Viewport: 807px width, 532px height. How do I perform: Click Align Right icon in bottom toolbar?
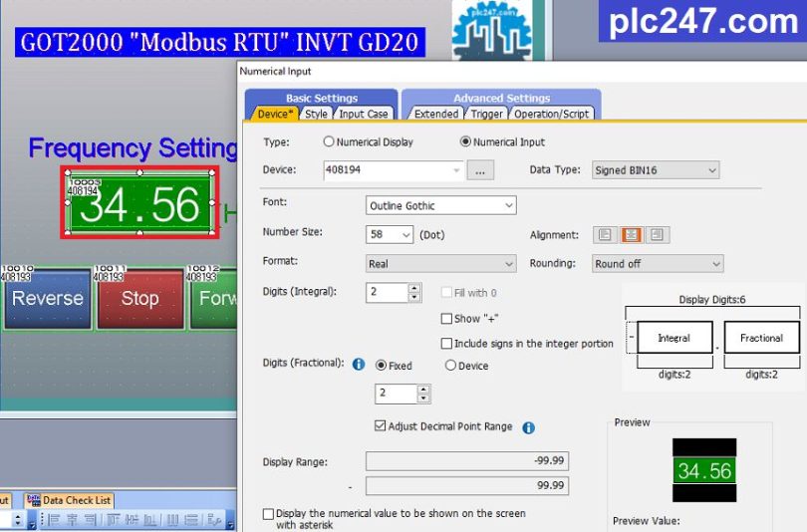point(91,520)
